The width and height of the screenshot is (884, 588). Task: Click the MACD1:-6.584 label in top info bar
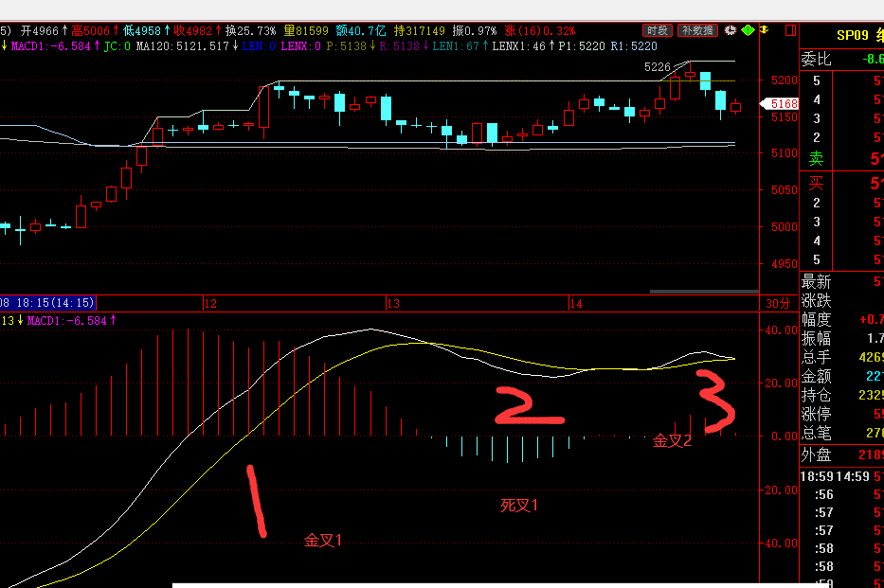[x=51, y=46]
